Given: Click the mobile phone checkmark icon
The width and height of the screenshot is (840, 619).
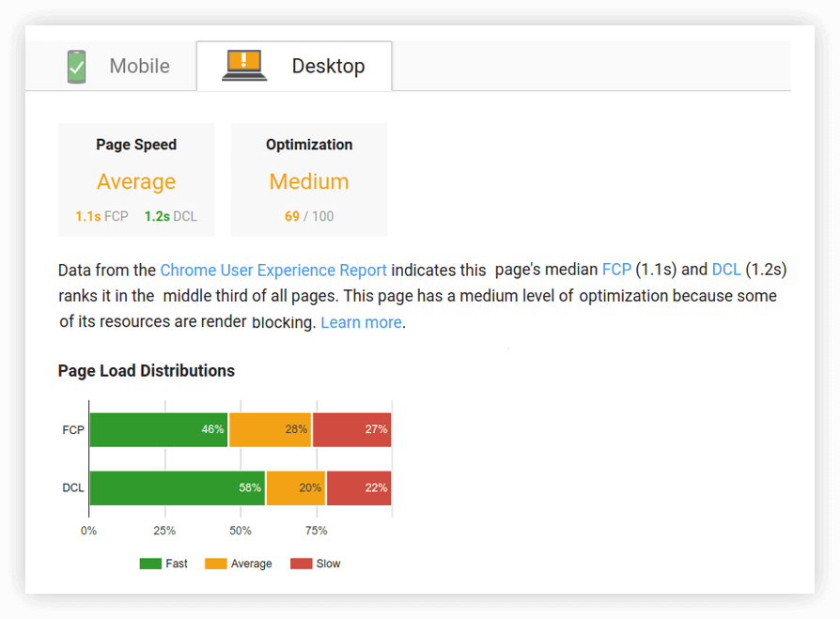Looking at the screenshot, I should pos(77,67).
